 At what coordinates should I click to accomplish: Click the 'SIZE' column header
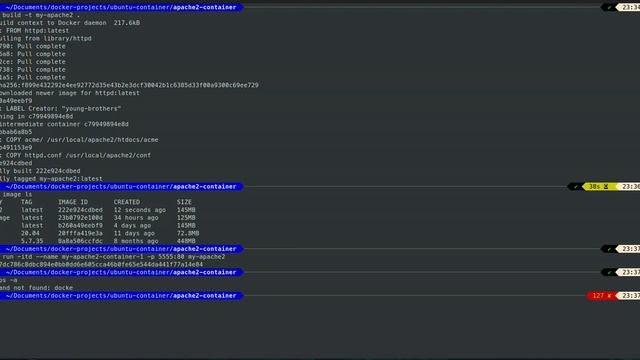click(184, 202)
